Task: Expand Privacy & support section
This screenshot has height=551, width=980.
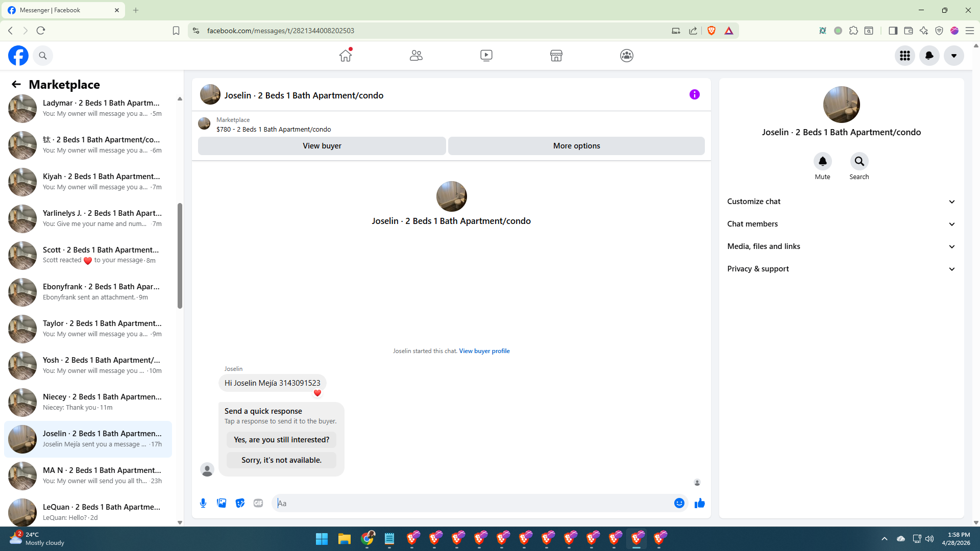Action: click(841, 269)
